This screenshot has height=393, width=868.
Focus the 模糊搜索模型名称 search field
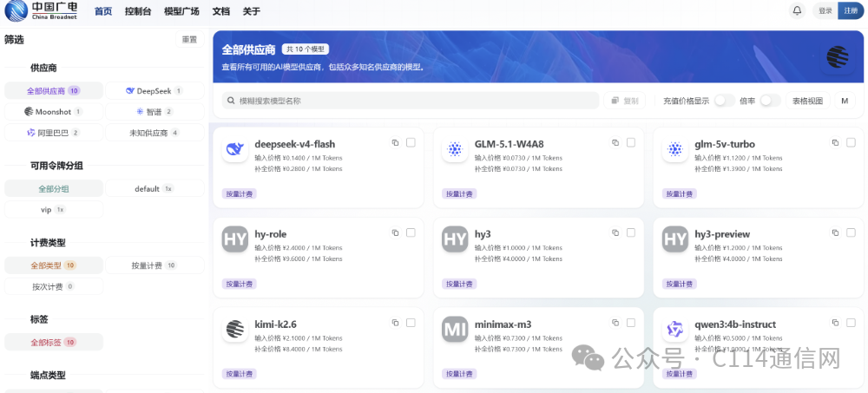point(411,101)
